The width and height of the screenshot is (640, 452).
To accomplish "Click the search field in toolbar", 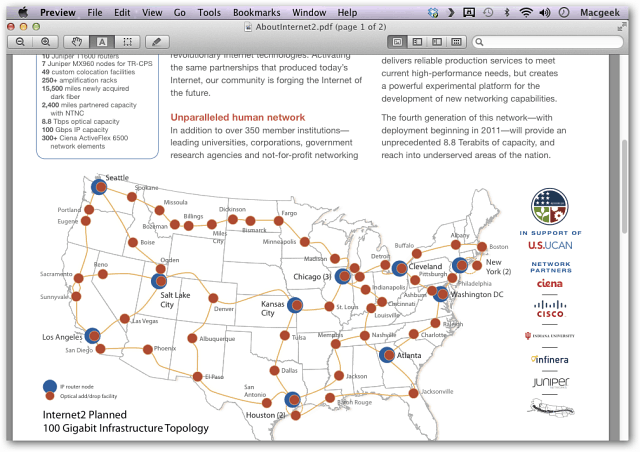I will click(548, 42).
